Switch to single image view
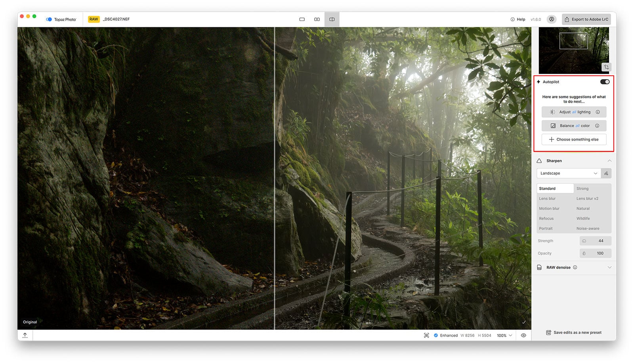The image size is (634, 364). [x=302, y=19]
